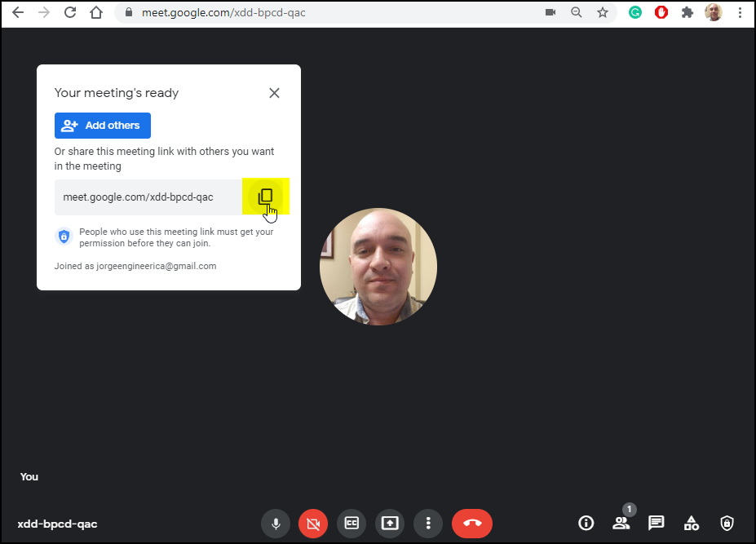The height and width of the screenshot is (544, 756).
Task: Open Chrome's three-dot menu
Action: coord(740,12)
